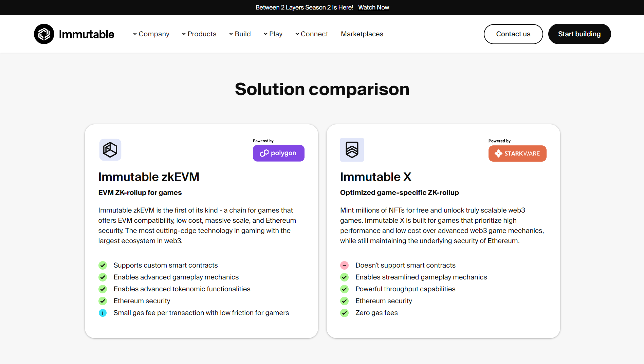
Task: Click the Contact us button
Action: tap(513, 34)
